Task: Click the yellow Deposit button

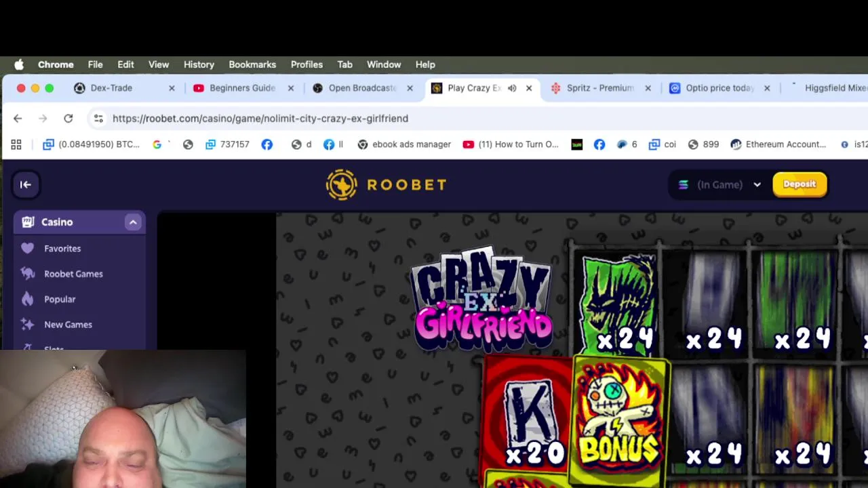Action: (x=800, y=184)
